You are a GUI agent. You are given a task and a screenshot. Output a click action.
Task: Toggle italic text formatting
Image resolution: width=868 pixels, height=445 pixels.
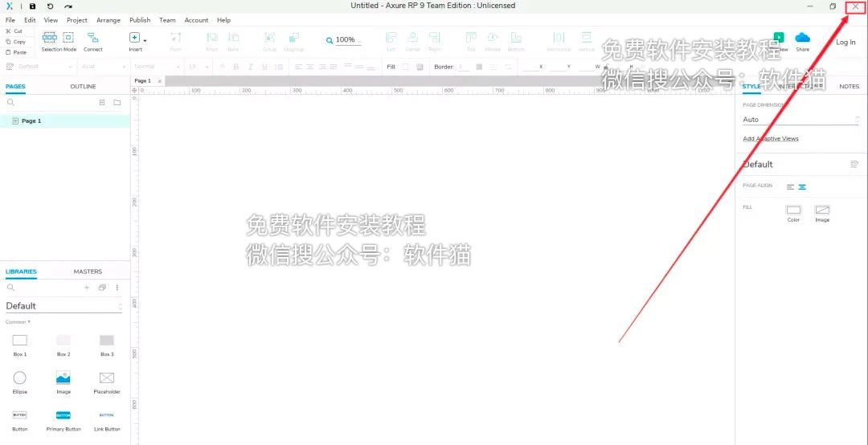[250, 67]
